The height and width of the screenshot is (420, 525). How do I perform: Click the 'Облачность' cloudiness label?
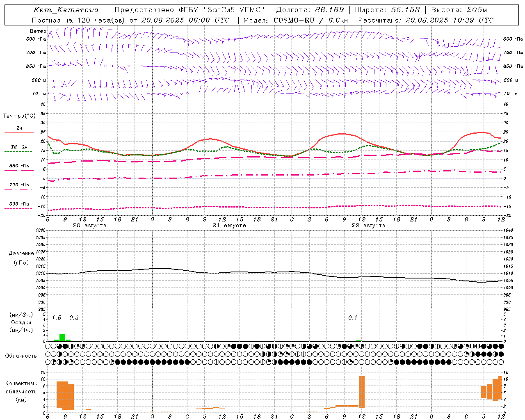21,356
